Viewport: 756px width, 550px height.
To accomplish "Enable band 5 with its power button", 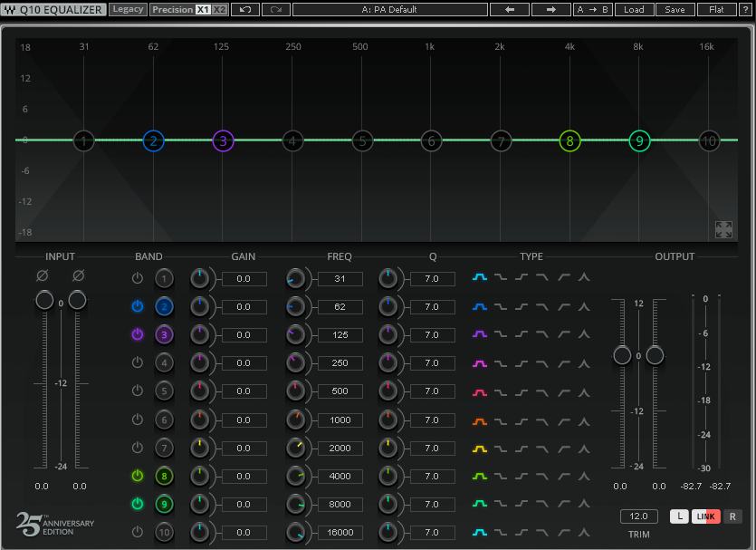I will [137, 391].
